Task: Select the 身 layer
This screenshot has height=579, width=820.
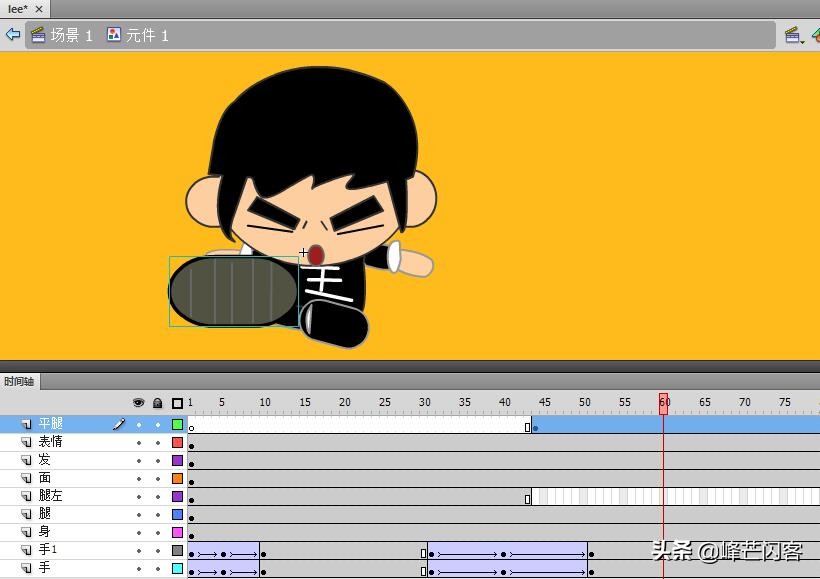Action: [45, 531]
